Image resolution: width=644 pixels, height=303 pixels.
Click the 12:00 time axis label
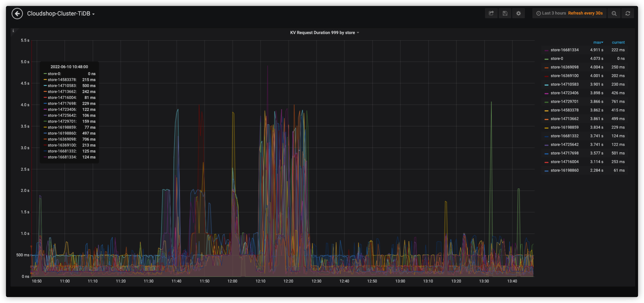click(x=232, y=281)
